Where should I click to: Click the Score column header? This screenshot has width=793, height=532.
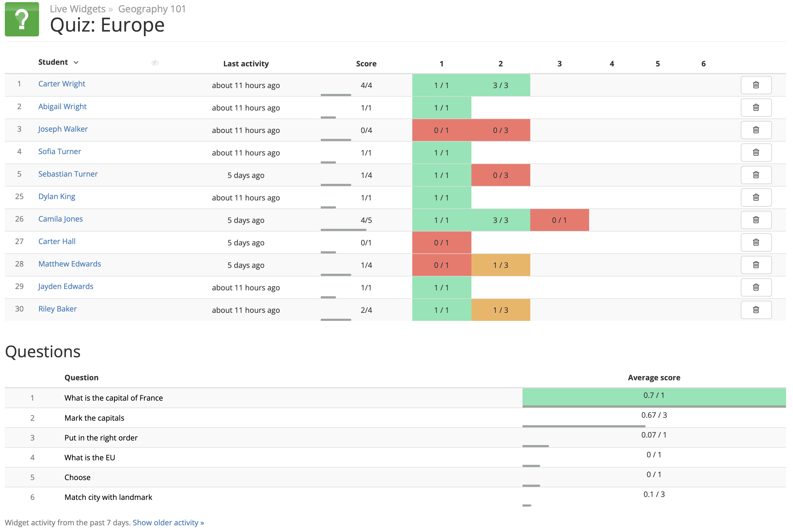[366, 64]
